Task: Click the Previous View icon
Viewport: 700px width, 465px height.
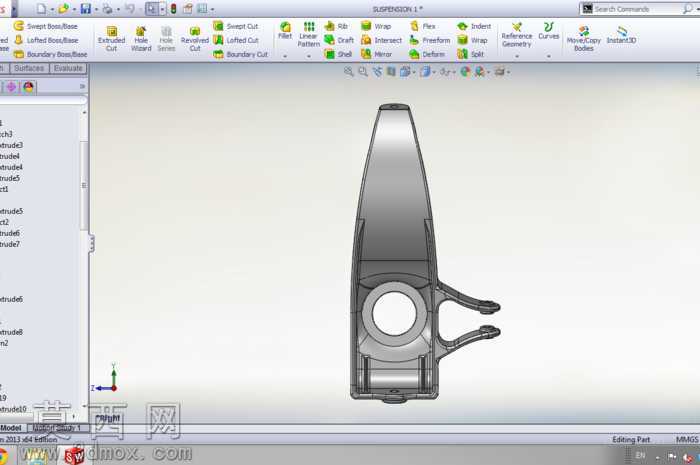Action: click(377, 71)
